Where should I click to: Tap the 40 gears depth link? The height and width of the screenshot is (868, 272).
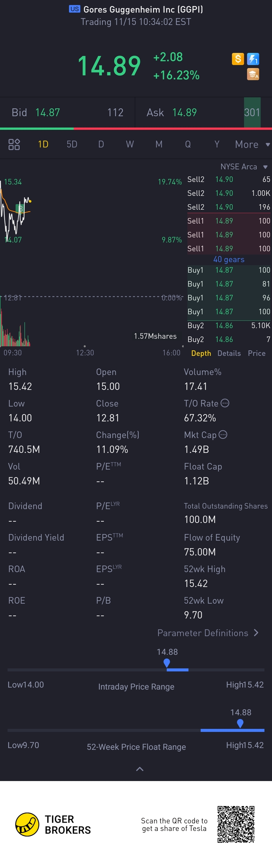tap(229, 259)
